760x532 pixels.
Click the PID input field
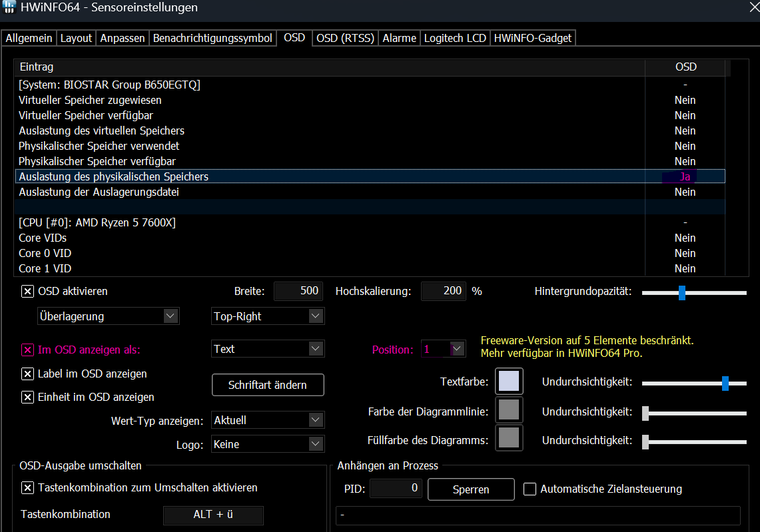[396, 489]
